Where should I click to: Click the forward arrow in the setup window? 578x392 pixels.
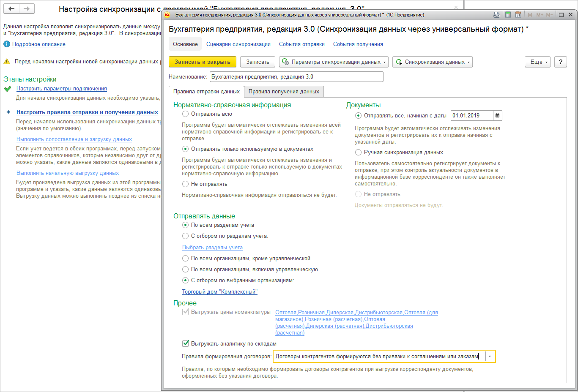click(x=27, y=8)
